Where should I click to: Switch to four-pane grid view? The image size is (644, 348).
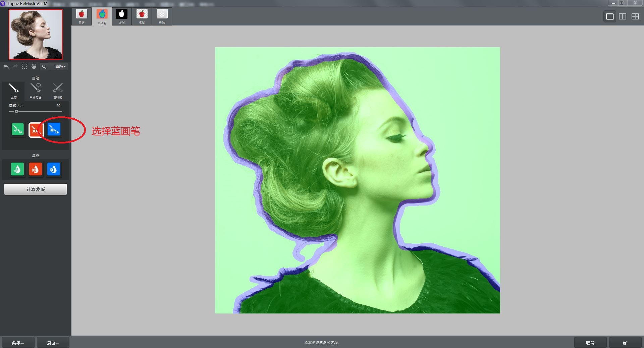click(635, 16)
